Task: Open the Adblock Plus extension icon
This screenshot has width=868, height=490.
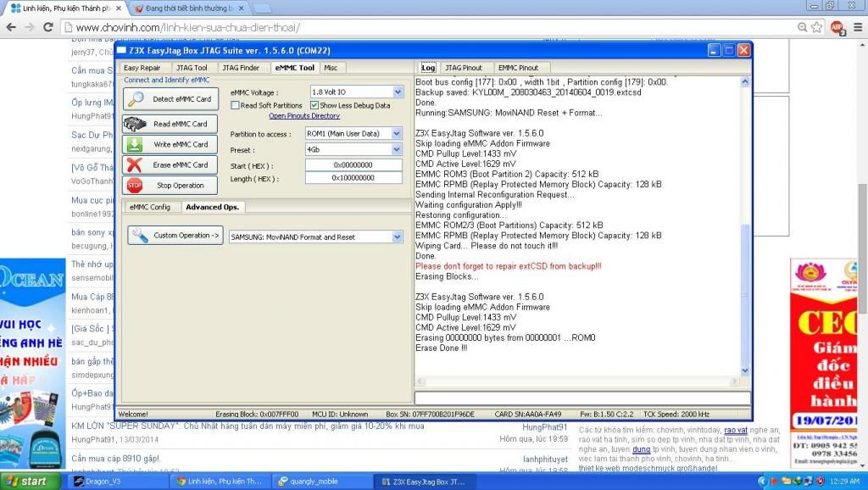Action: coord(837,27)
